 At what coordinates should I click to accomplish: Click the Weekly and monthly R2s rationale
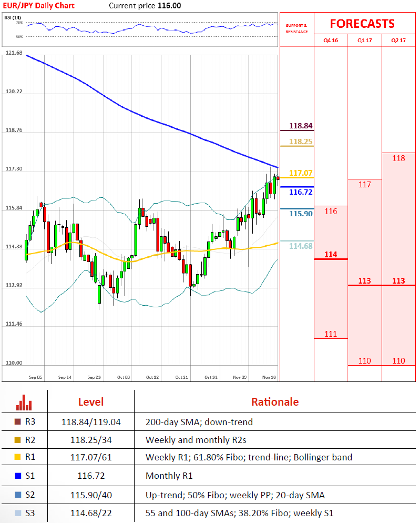tap(196, 440)
